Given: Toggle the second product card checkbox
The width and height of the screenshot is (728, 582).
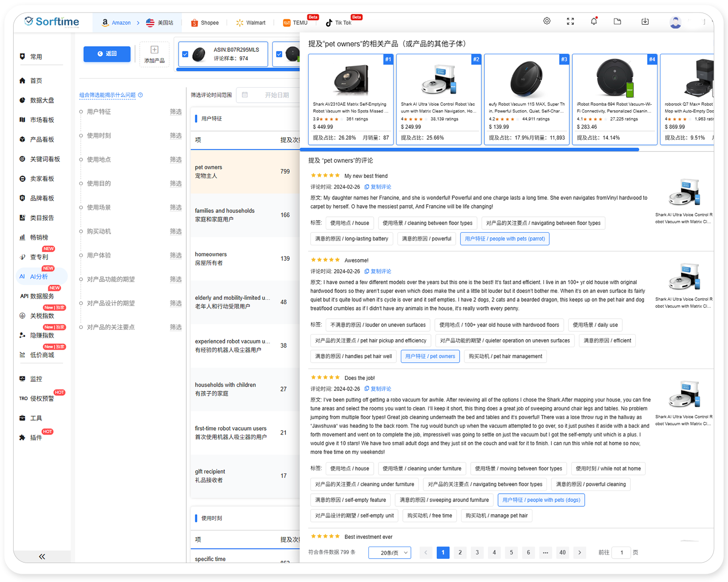Looking at the screenshot, I should coord(279,54).
